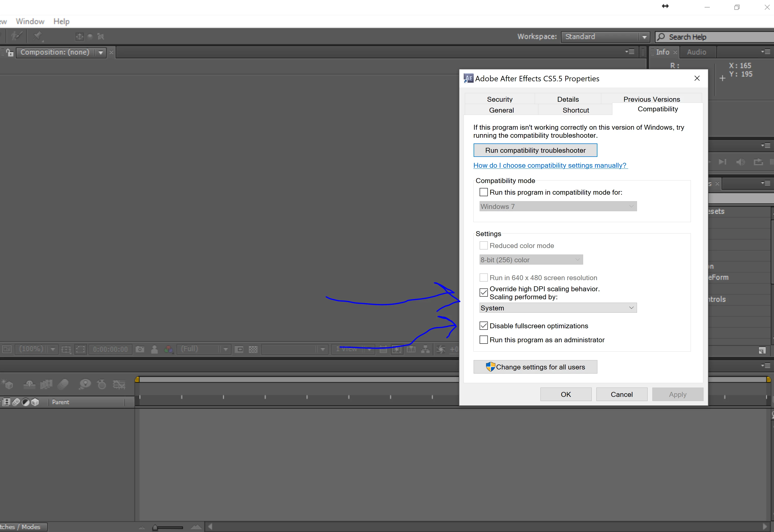Screen dimensions: 774x532
Task: Open the System scaling dropdown
Action: pyautogui.click(x=558, y=308)
